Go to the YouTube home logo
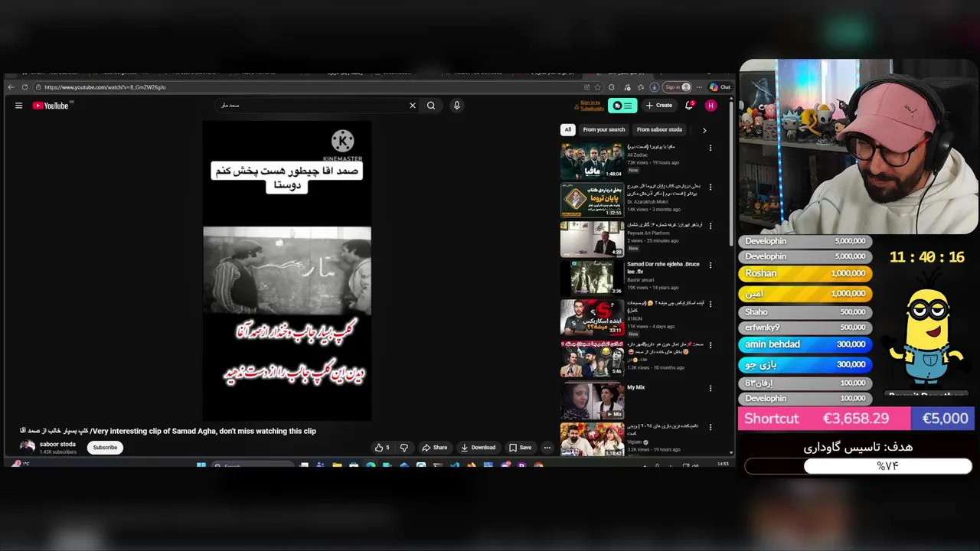This screenshot has width=980, height=551. [x=51, y=106]
